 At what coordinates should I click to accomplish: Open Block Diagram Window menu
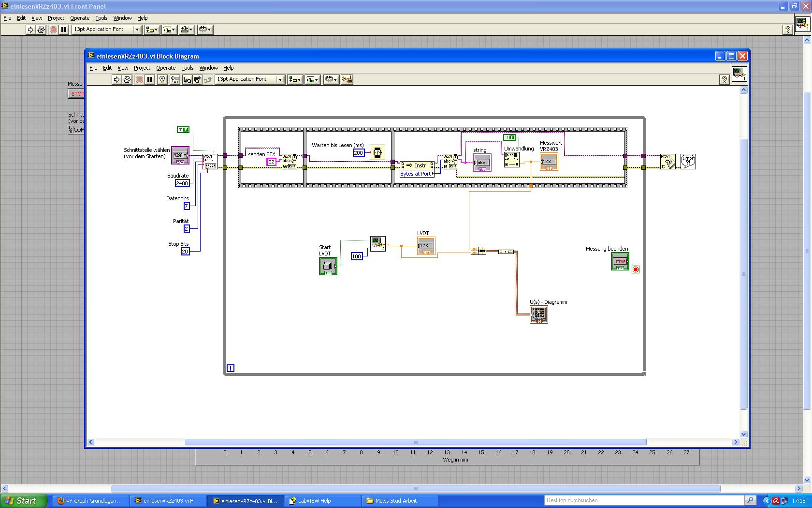coord(208,68)
